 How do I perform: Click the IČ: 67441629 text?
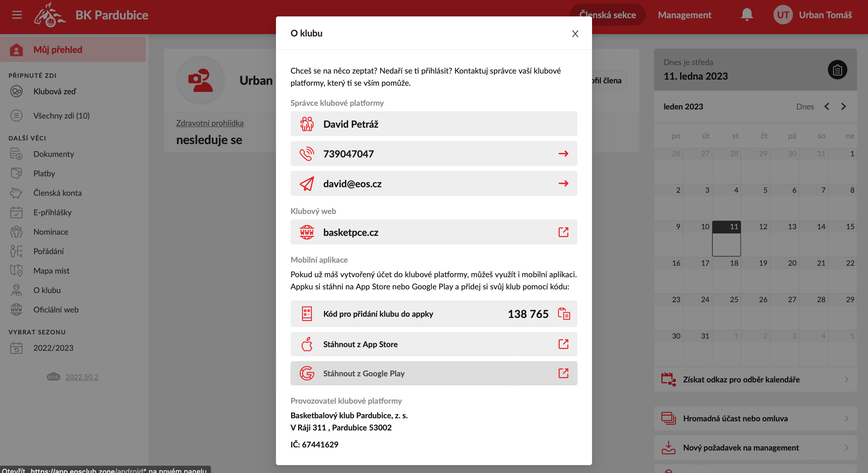click(314, 445)
